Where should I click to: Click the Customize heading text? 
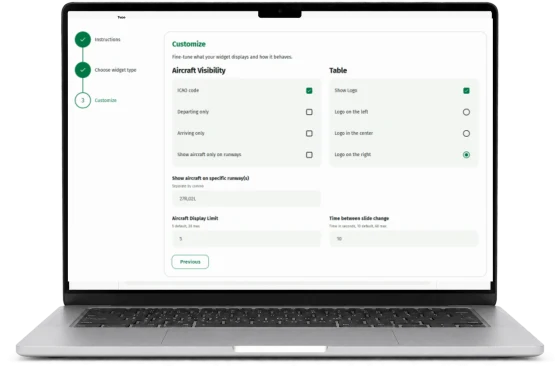coord(189,44)
